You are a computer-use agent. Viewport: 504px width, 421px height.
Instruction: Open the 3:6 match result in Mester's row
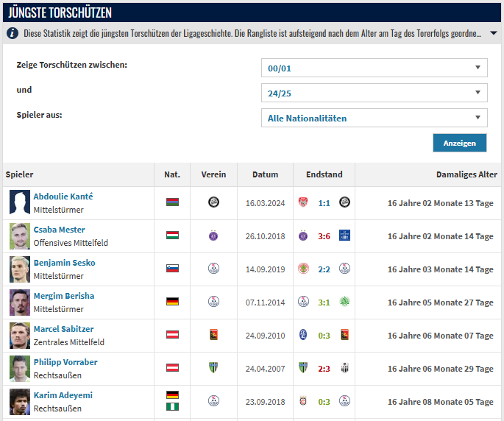pos(324,236)
